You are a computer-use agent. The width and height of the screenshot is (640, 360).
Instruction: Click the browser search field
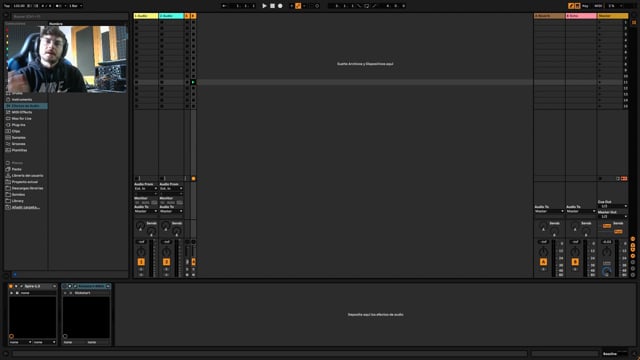[69, 16]
